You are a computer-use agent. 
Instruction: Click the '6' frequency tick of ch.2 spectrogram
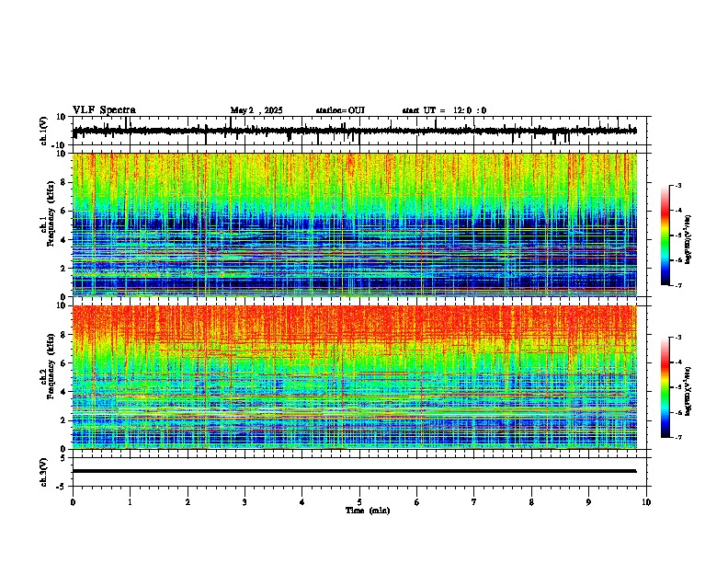click(x=63, y=363)
